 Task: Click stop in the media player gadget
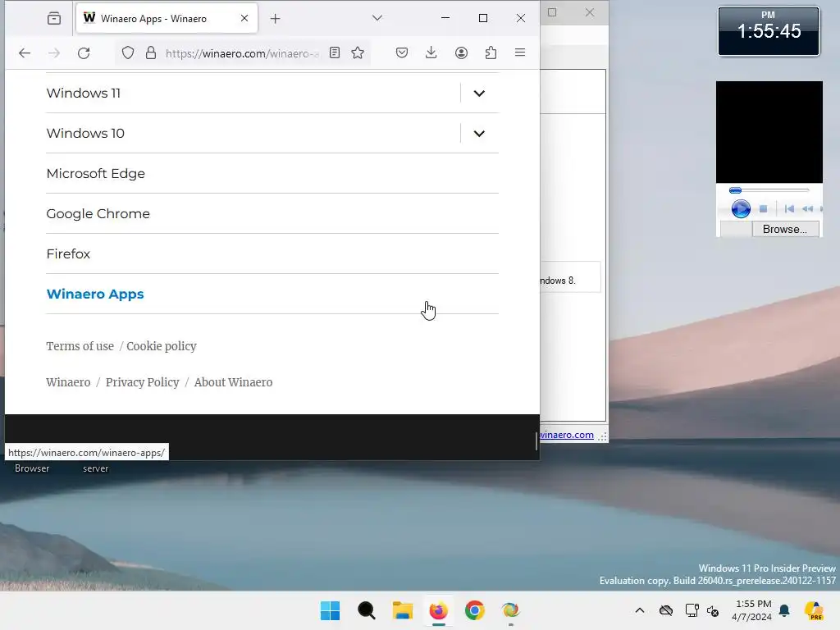pyautogui.click(x=764, y=208)
